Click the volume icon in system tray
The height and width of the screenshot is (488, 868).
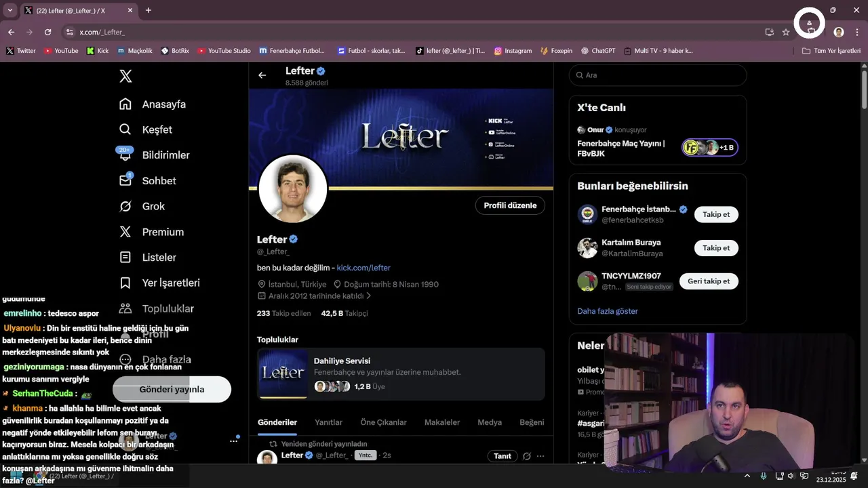pyautogui.click(x=791, y=476)
